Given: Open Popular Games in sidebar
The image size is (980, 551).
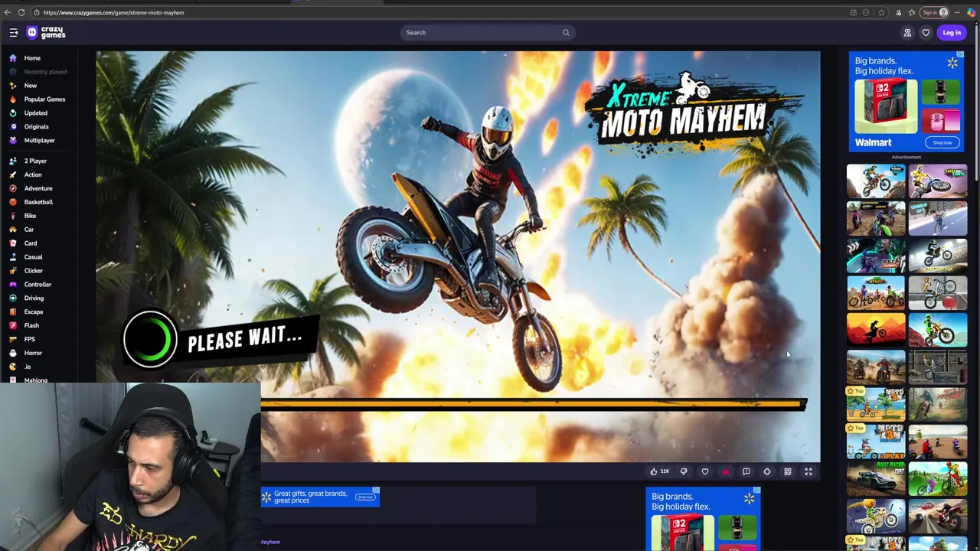Looking at the screenshot, I should point(44,99).
